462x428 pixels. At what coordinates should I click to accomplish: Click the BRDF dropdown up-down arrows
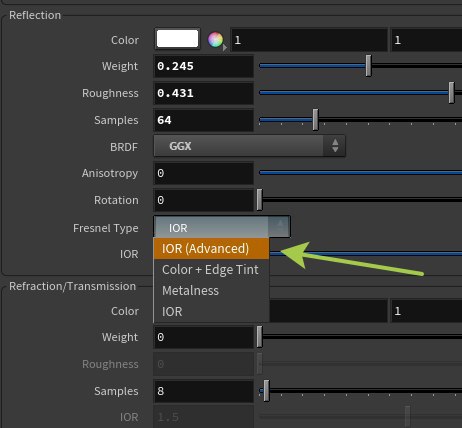click(335, 146)
